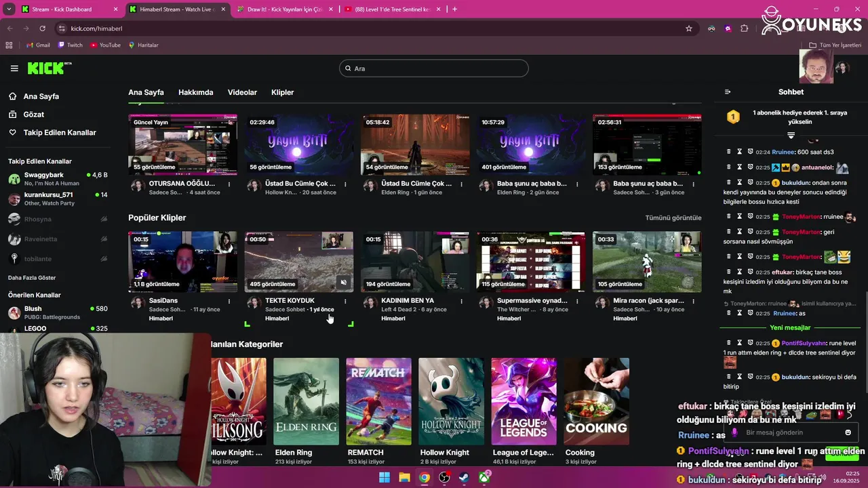Screen dimensions: 868x488
Task: Open options menu for OTURSANA OĞĞLU video
Action: click(x=229, y=184)
